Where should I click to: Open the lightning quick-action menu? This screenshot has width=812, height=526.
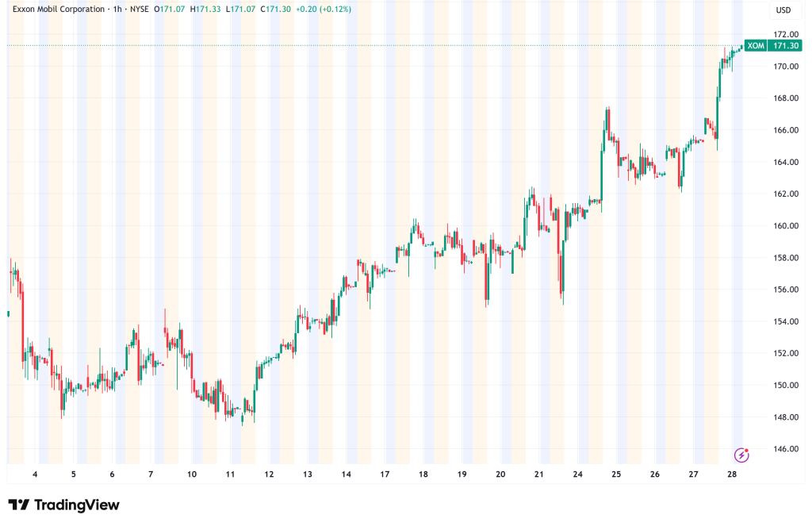741,454
